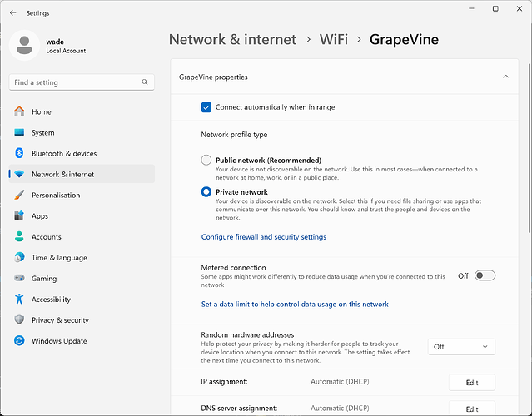This screenshot has width=532, height=416.
Task: Open Configure firewall and security settings link
Action: tap(264, 236)
